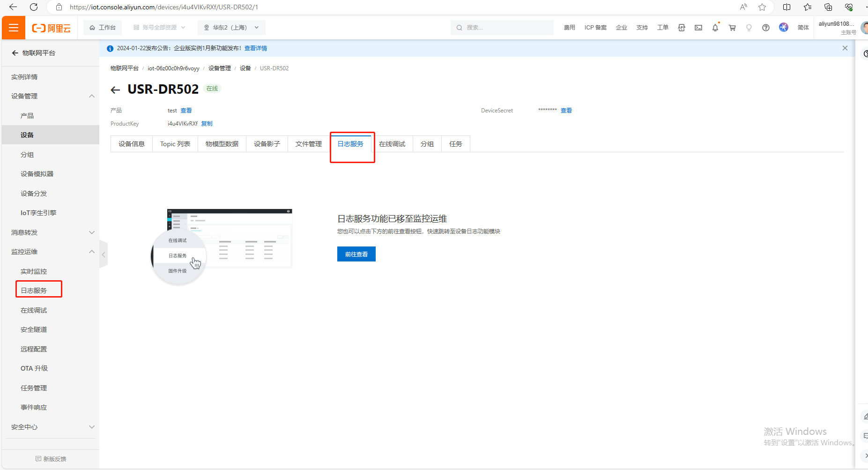Collapse the left sidebar handle
The width and height of the screenshot is (868, 470).
coord(104,254)
